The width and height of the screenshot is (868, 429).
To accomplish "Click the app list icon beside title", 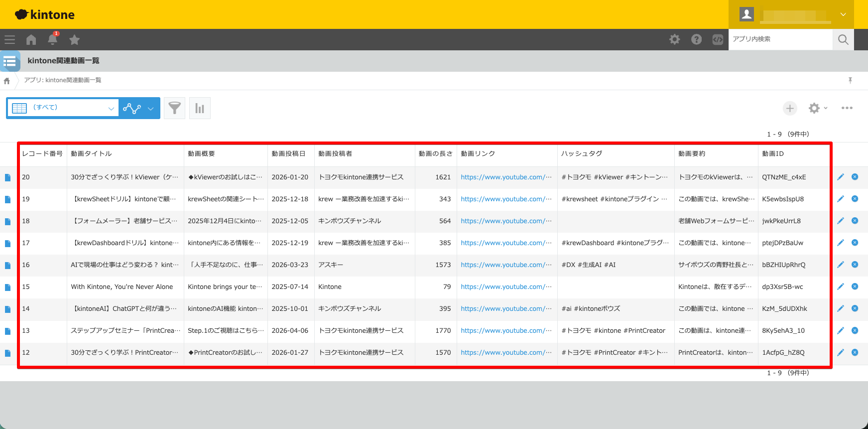I will [10, 61].
